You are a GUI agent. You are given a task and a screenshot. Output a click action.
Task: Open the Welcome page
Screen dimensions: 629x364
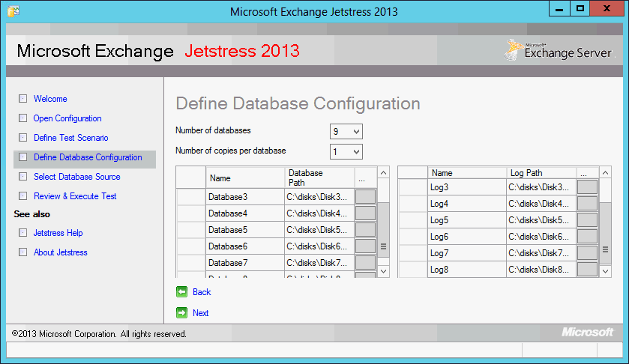click(x=50, y=99)
